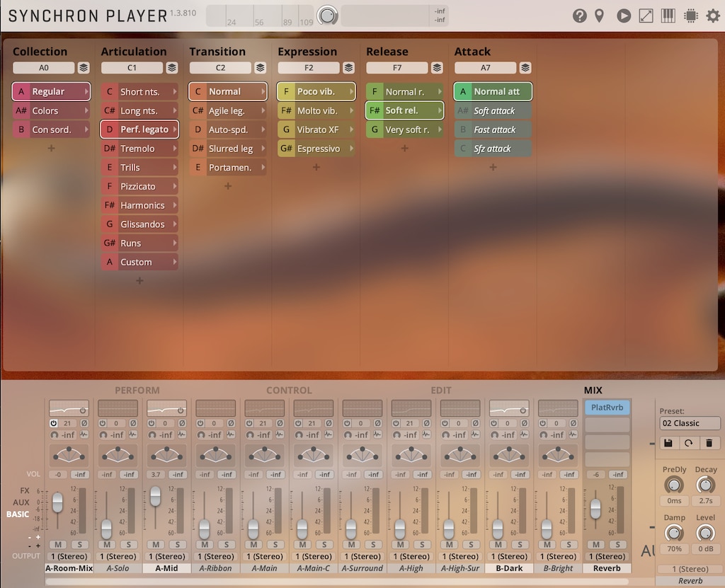Click waveform icon on A-Solo channel
Image resolution: width=725 pixels, height=588 pixels.
pos(132,434)
